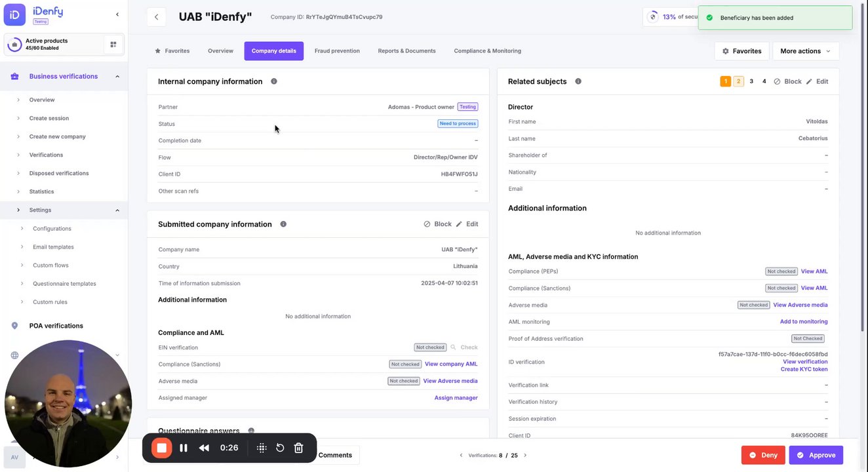Switch to the Overview tab
Image resolution: width=868 pixels, height=472 pixels.
[x=220, y=51]
